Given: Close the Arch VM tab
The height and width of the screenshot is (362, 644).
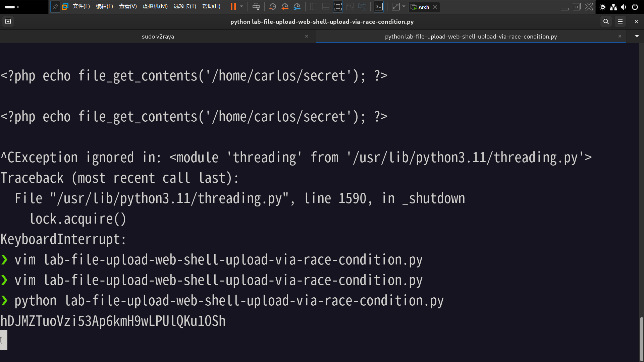Looking at the screenshot, I should point(435,7).
